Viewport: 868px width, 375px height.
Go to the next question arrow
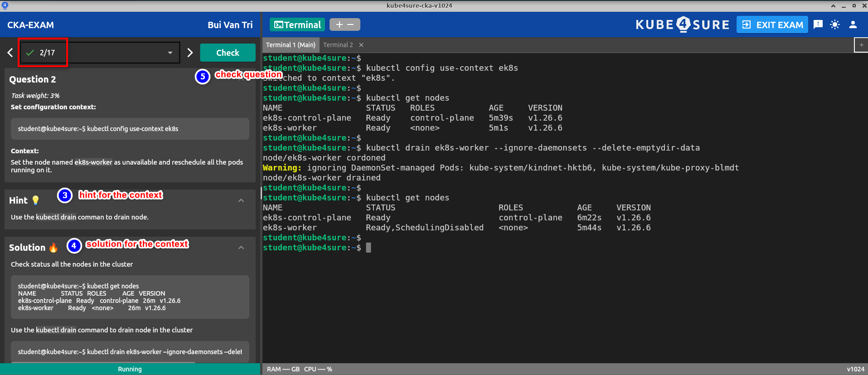pyautogui.click(x=190, y=53)
